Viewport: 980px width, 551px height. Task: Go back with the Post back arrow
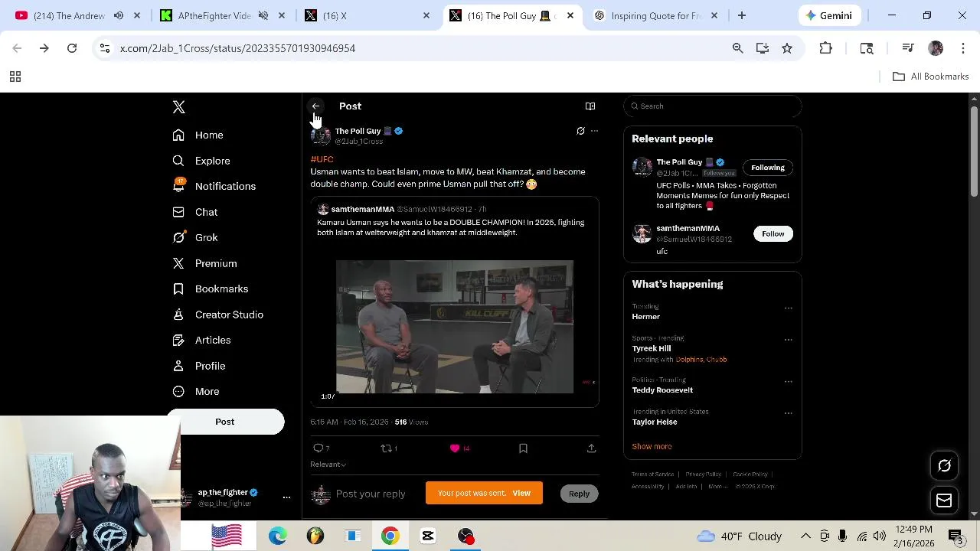point(315,106)
